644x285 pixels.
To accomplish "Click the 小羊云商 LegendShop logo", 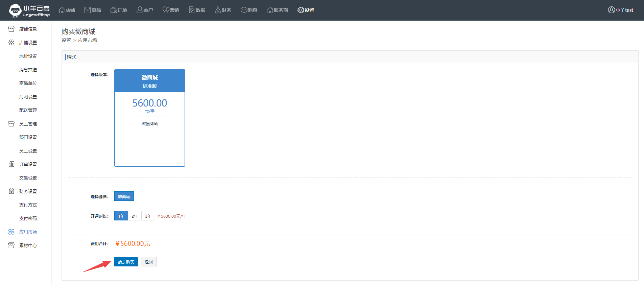I will [x=29, y=10].
